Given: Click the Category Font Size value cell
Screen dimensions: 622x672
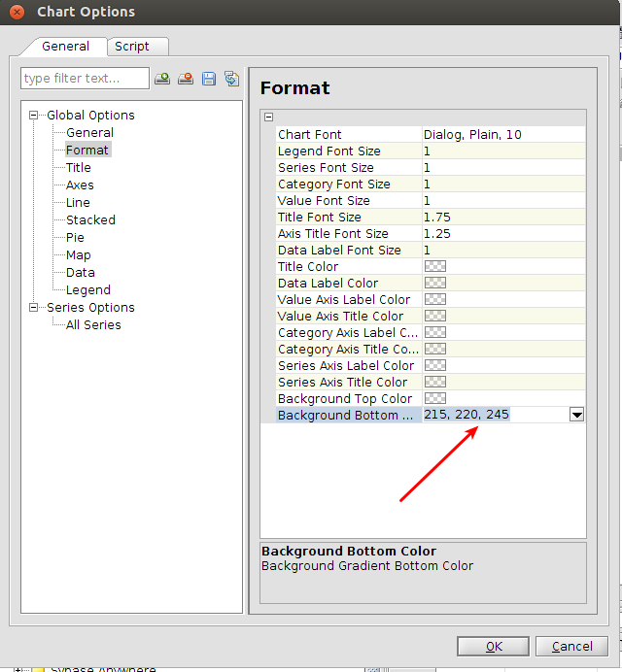Looking at the screenshot, I should [503, 184].
